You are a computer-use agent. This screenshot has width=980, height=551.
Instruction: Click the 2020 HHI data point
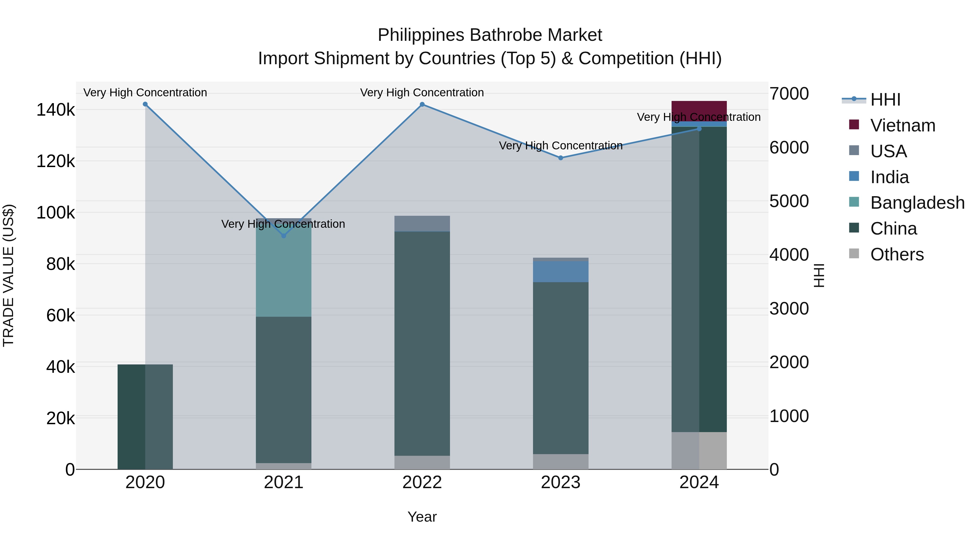(145, 104)
